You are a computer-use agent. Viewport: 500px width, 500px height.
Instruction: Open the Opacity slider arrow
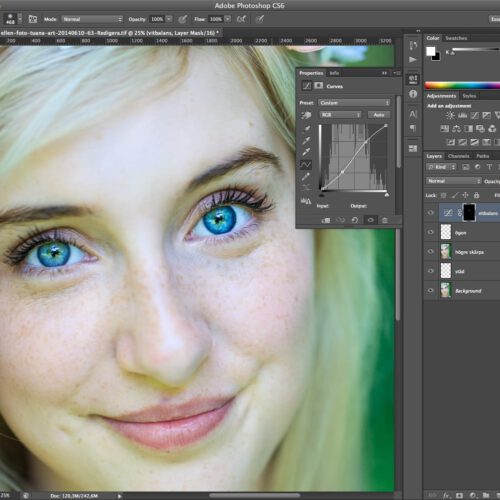(169, 19)
